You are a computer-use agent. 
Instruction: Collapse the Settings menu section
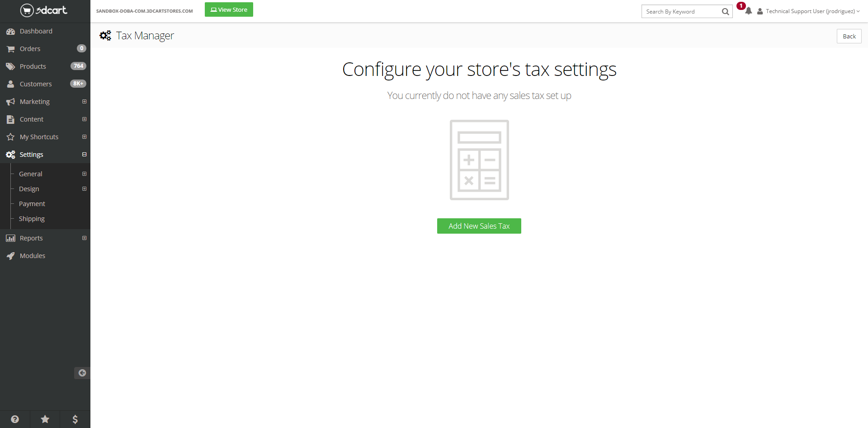coord(84,155)
